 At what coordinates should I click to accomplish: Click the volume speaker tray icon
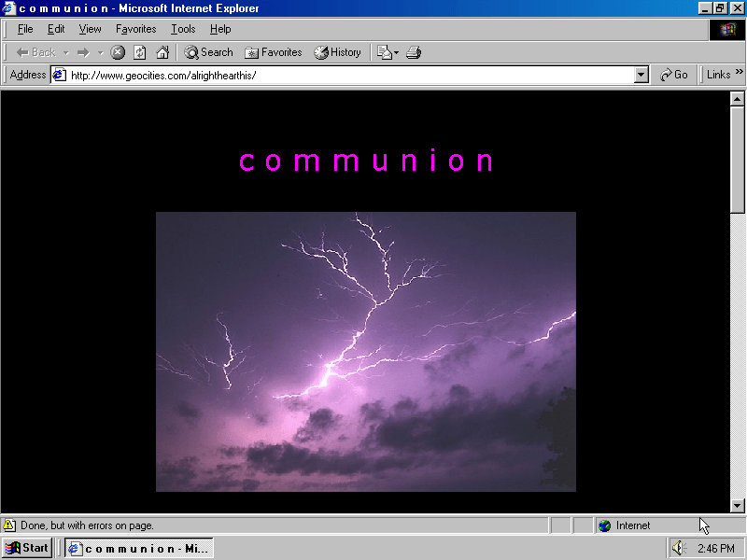pos(679,548)
